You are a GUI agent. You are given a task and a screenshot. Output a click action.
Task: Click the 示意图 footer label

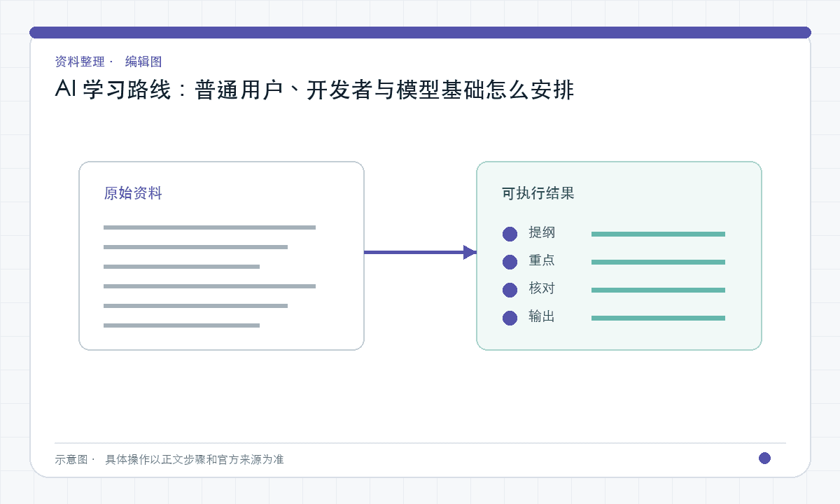(71, 460)
